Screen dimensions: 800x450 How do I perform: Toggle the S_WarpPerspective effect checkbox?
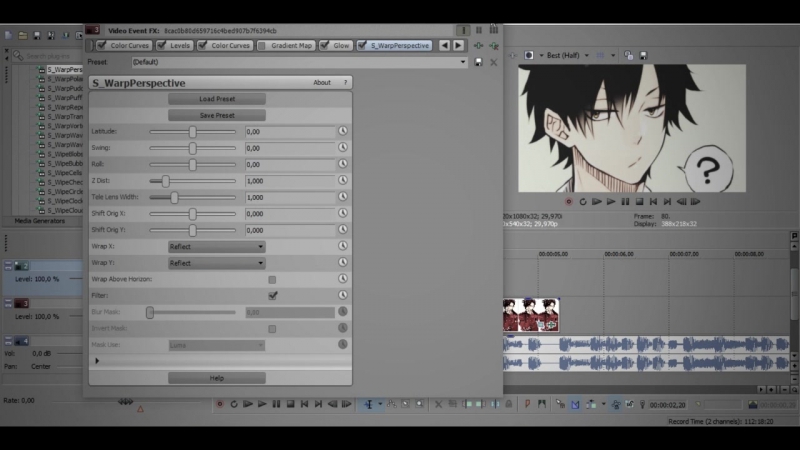[362, 45]
